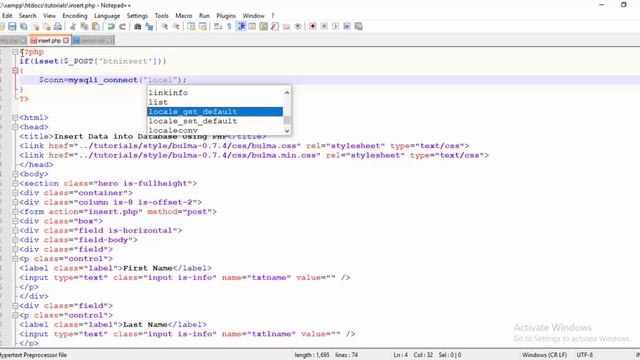The height and width of the screenshot is (360, 640).
Task: Open the Settings menu
Action: (137, 16)
